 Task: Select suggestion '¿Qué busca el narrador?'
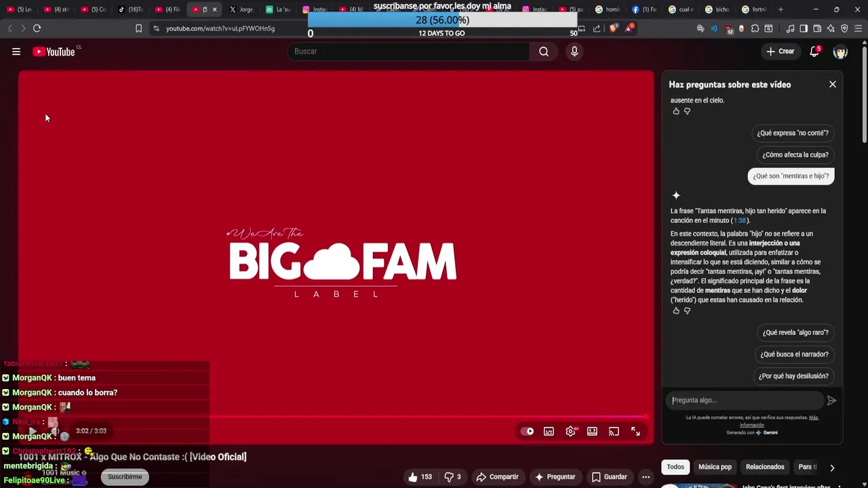[794, 354]
